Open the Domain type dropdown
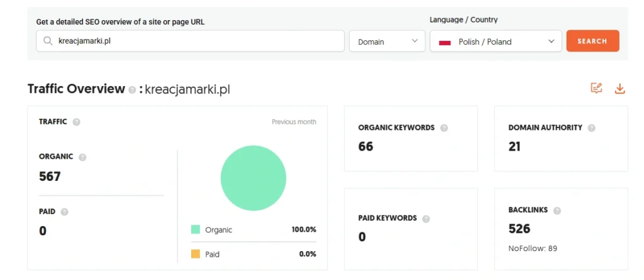The width and height of the screenshot is (644, 280). (x=387, y=41)
